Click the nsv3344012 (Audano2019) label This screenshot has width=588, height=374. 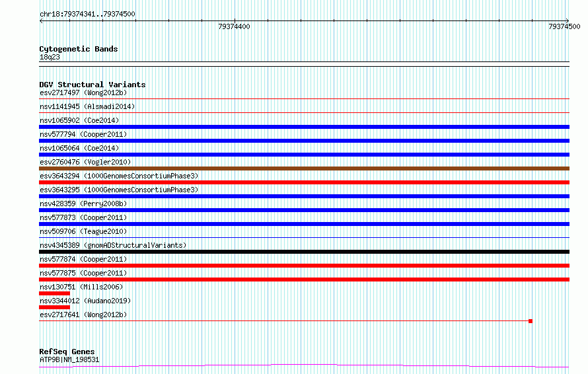click(85, 301)
